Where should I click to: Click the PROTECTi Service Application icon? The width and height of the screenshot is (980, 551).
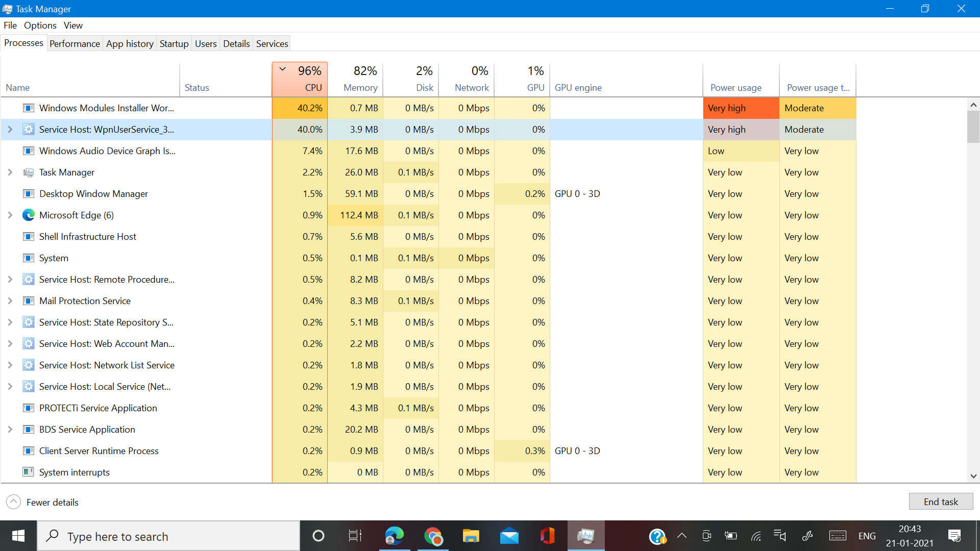(x=29, y=408)
